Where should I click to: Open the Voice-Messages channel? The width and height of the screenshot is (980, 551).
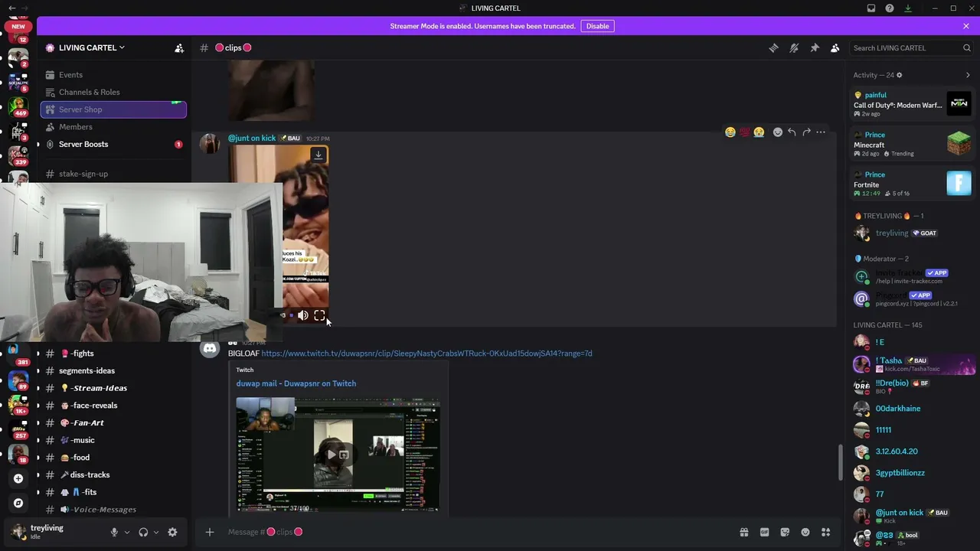click(112, 510)
